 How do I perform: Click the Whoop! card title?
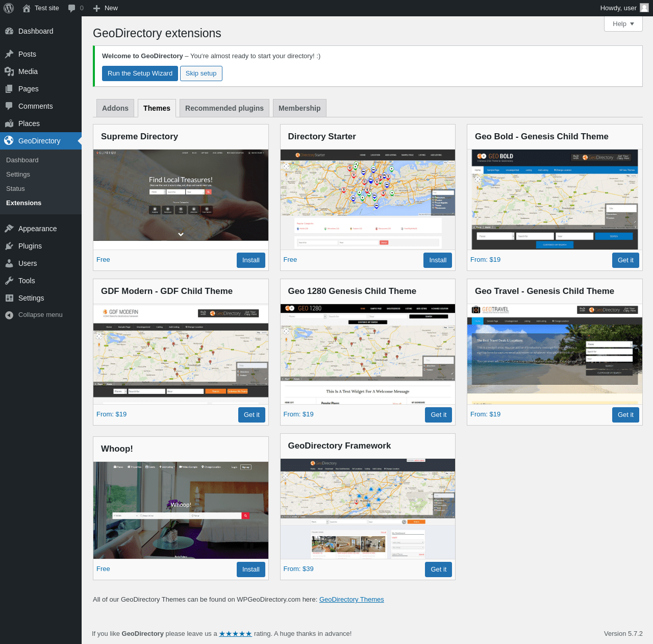coord(117,449)
